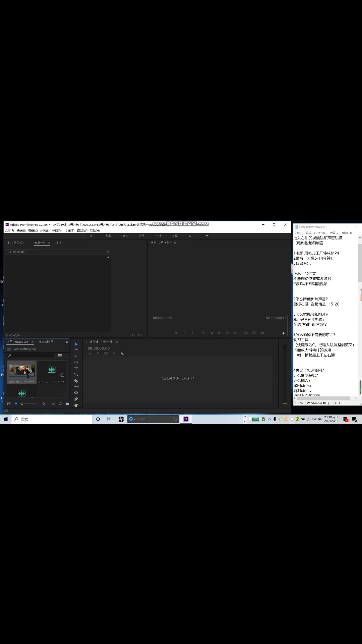Create search bin from query icon
Image resolution: width=362 pixels, height=644 pixels.
click(60, 355)
